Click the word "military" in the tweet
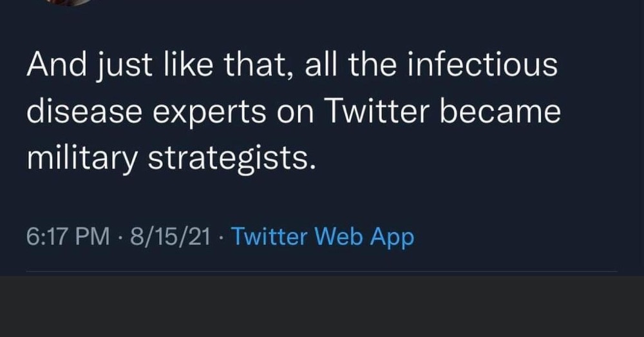This screenshot has height=337, width=644. point(81,159)
